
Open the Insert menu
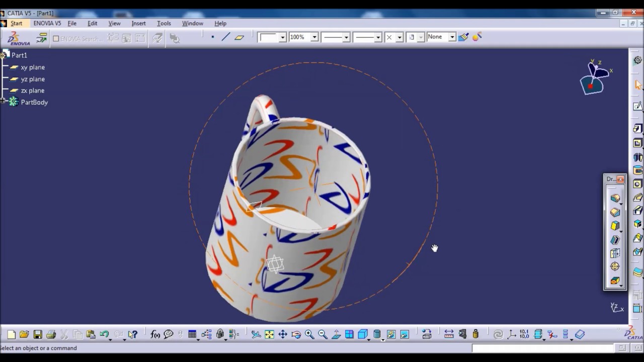point(139,23)
